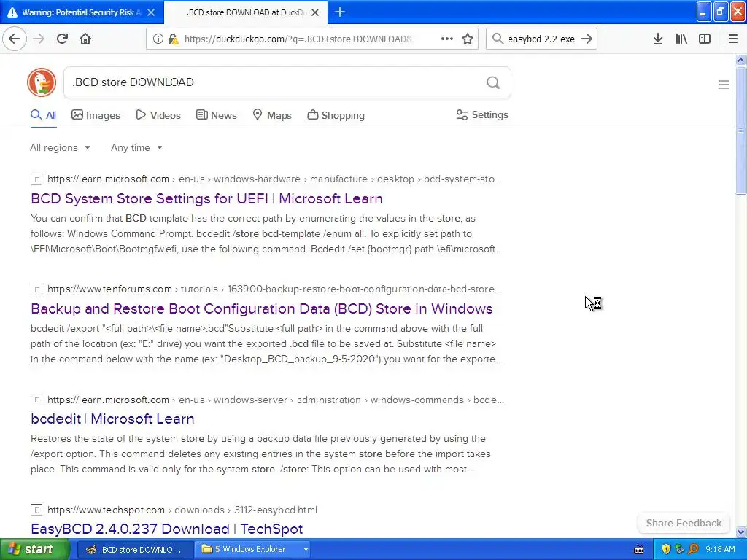Submit the easybcd search with arrow
747x560 pixels.
[587, 39]
